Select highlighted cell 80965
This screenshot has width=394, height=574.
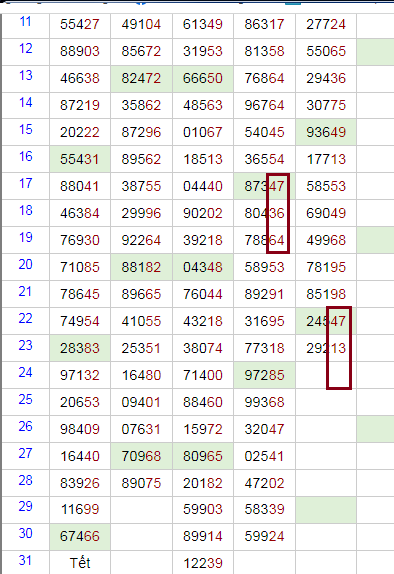(203, 456)
